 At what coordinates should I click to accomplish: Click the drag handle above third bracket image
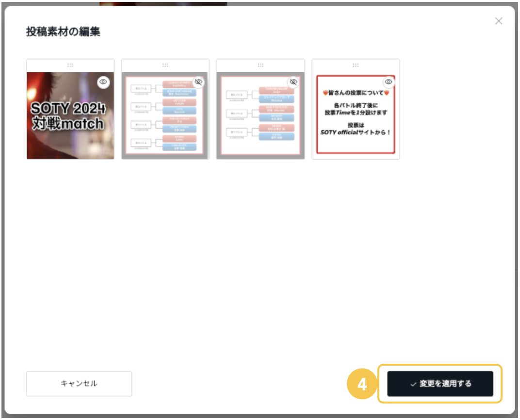pyautogui.click(x=260, y=65)
